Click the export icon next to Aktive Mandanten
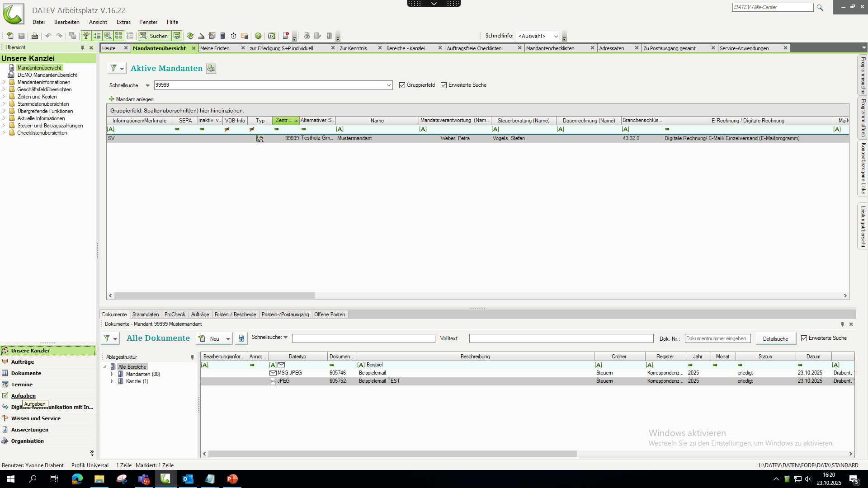 click(x=211, y=68)
